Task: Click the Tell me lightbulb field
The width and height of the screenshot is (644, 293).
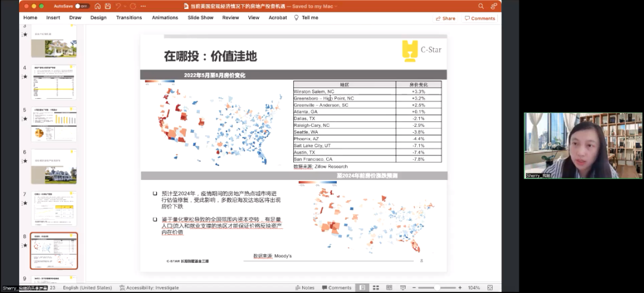Action: 306,18
